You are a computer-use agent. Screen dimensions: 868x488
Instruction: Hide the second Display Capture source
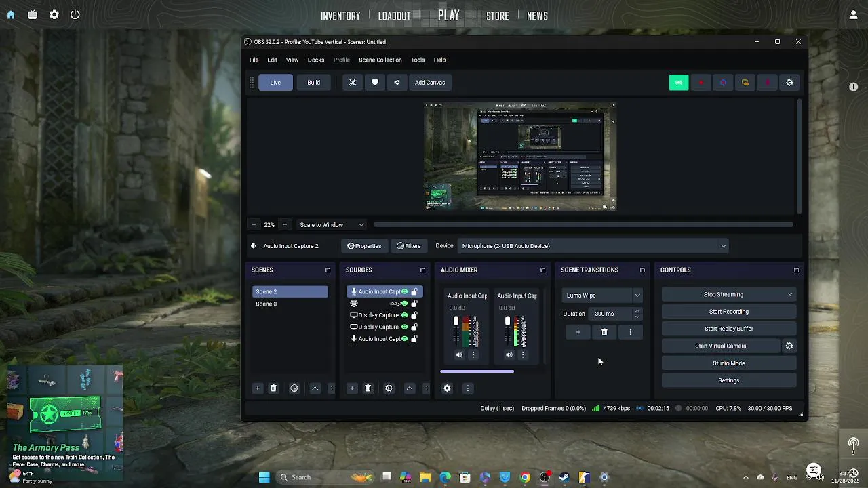click(x=405, y=327)
